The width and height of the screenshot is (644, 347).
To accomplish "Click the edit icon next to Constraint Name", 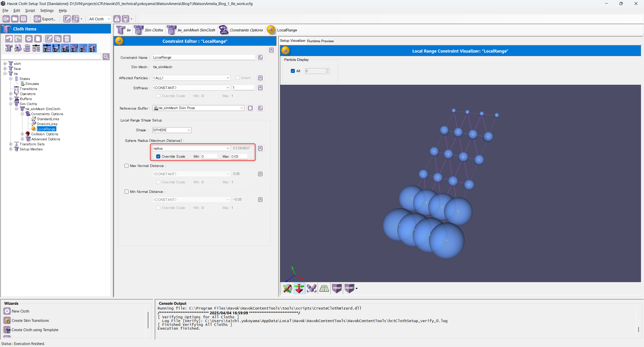I will (260, 57).
